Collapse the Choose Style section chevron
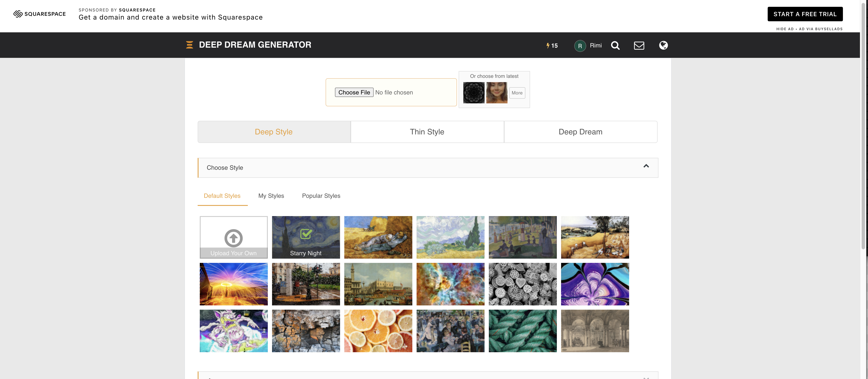Viewport: 868px width, 379px height. [x=646, y=166]
